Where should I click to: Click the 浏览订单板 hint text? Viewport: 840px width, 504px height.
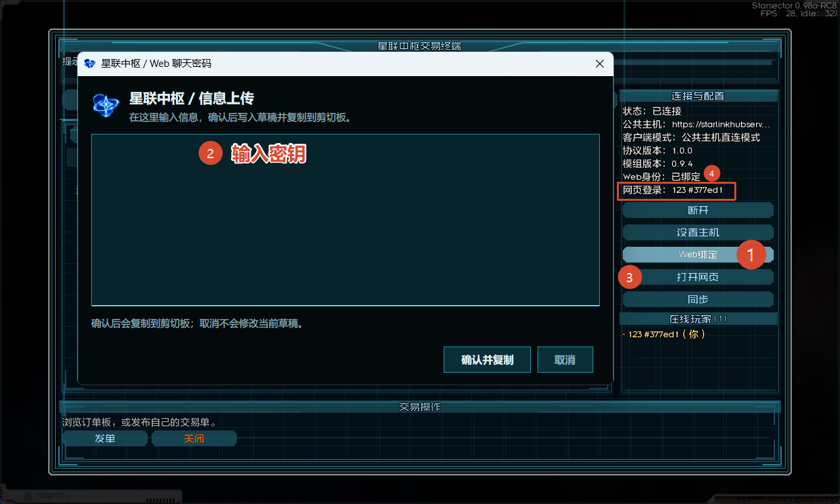point(139,422)
